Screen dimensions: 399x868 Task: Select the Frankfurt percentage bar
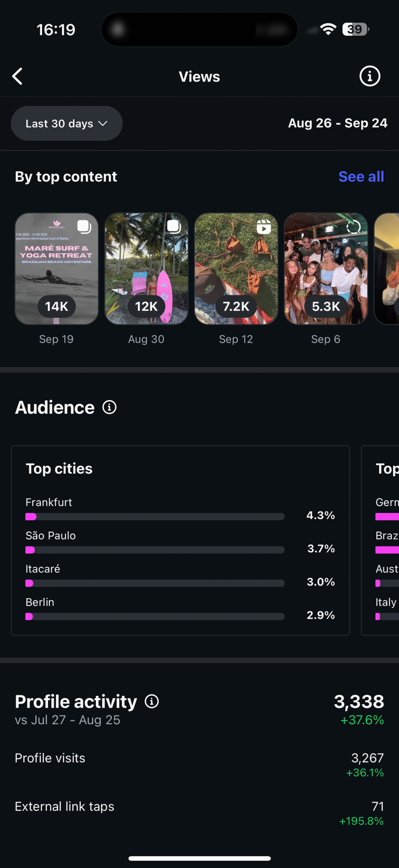(155, 516)
